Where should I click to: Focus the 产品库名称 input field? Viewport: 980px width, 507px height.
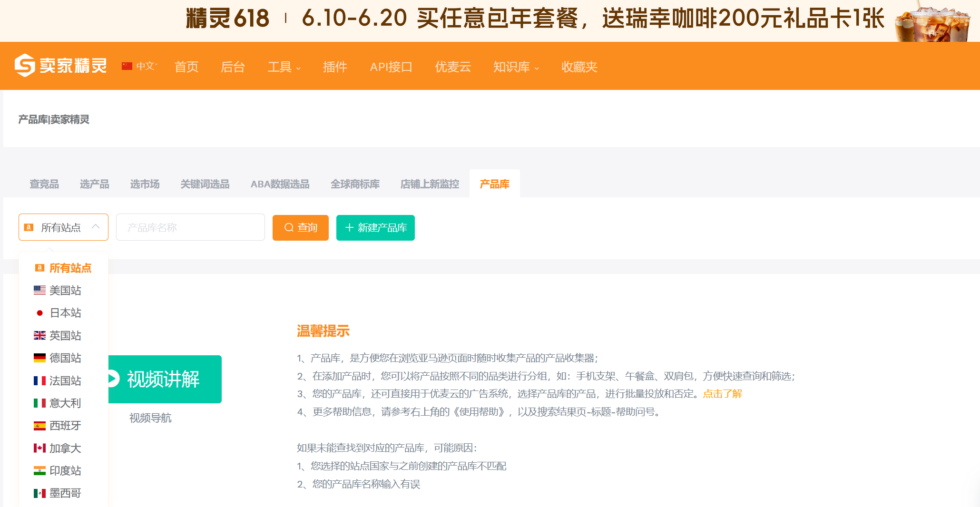(x=190, y=228)
